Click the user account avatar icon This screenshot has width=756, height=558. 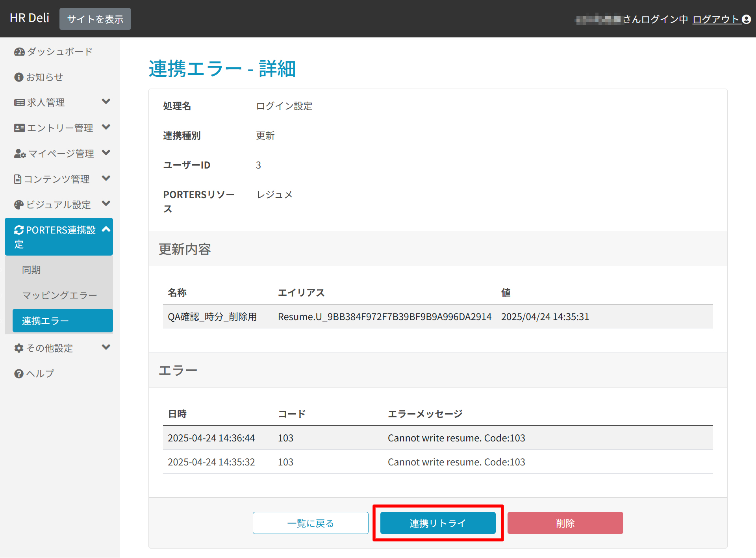(746, 19)
